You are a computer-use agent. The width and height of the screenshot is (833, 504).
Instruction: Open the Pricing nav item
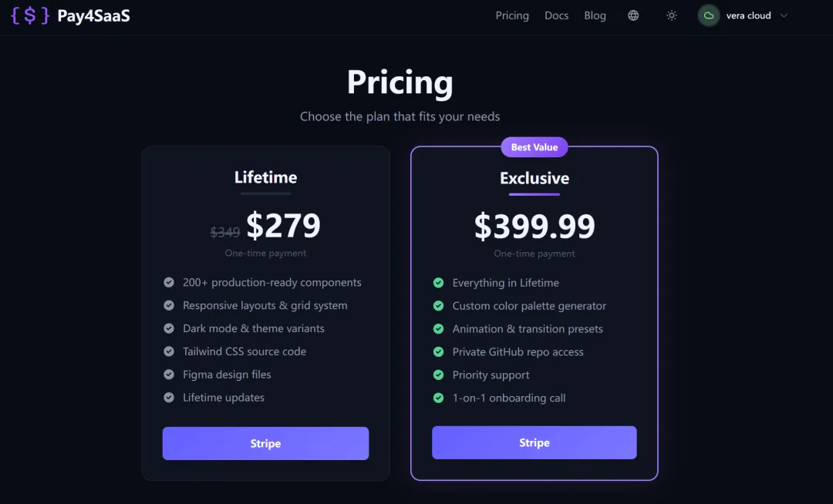click(x=512, y=15)
